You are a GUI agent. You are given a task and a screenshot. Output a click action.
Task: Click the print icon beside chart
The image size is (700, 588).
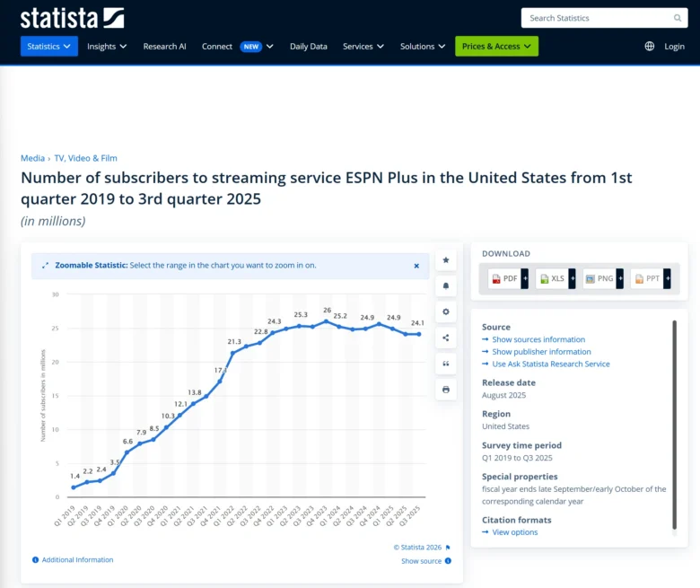(x=445, y=390)
